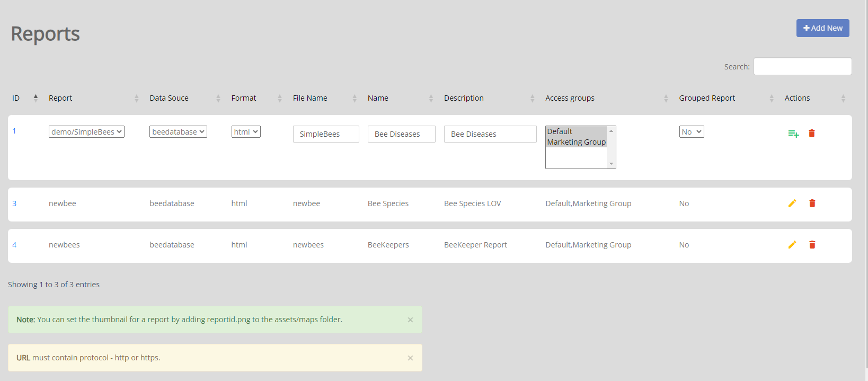This screenshot has height=381, width=868.
Task: Click the access groups list scroll-up arrow
Action: click(x=612, y=131)
